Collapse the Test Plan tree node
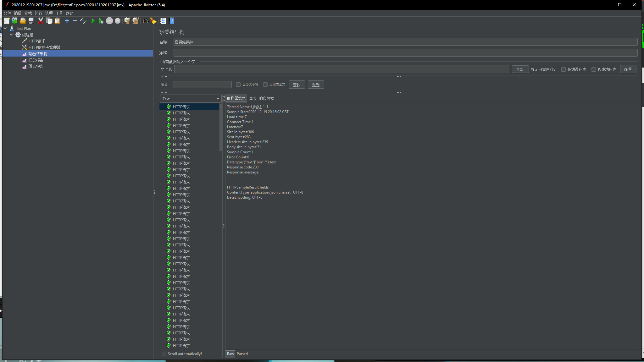 pyautogui.click(x=5, y=29)
